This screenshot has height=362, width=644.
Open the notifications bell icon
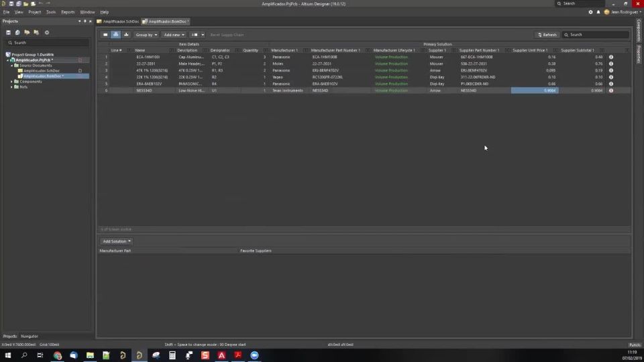(598, 12)
